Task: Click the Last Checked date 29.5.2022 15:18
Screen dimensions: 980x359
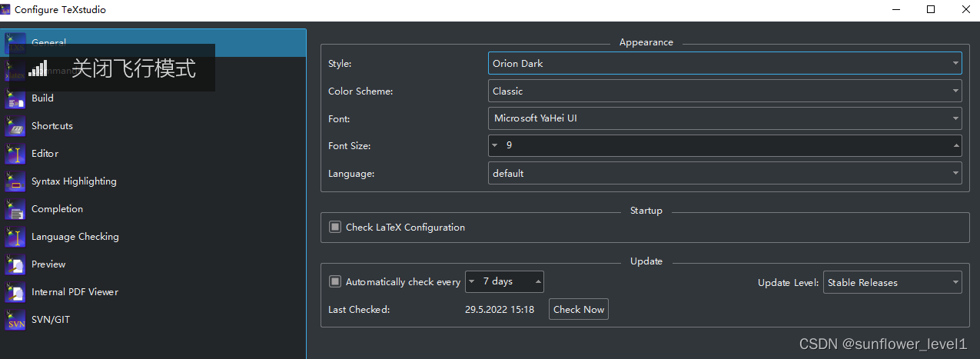Action: [500, 309]
